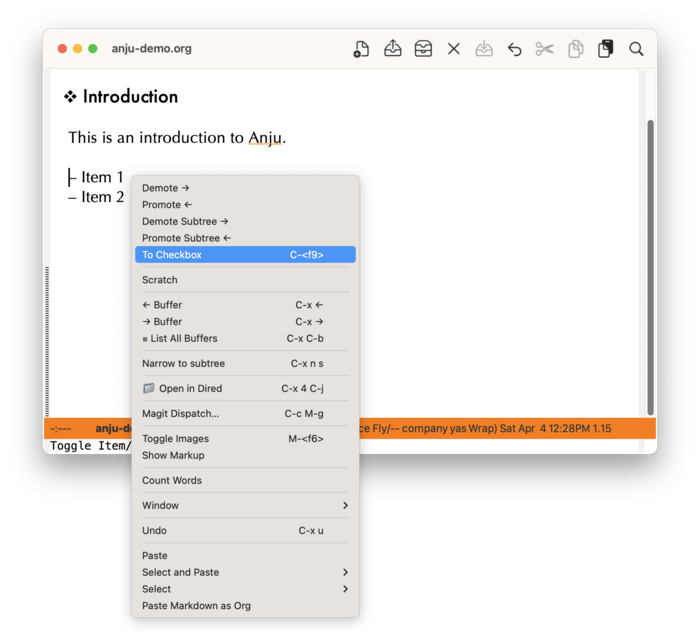Select Demote in the context menu
This screenshot has height=638, width=700.
coord(245,188)
